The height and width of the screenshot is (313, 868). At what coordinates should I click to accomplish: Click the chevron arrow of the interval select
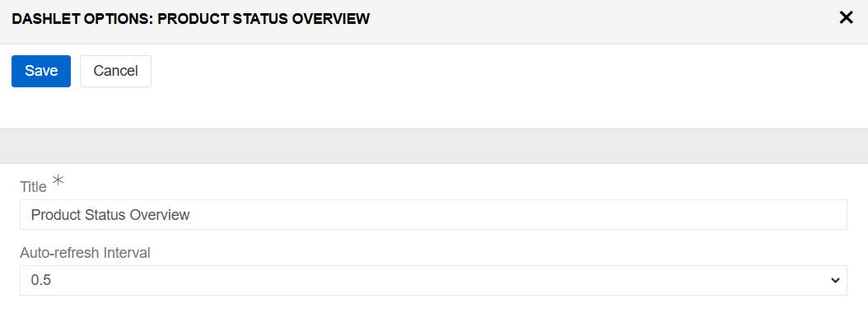tap(835, 281)
